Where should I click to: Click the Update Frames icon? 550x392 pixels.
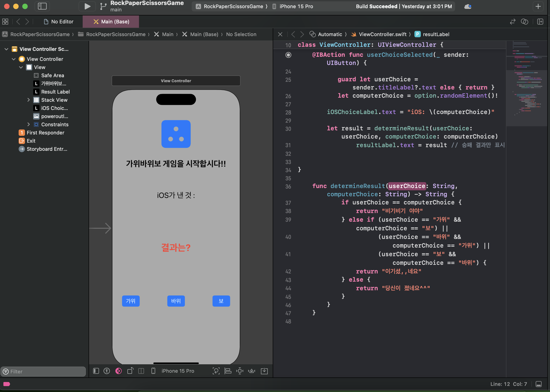point(216,371)
